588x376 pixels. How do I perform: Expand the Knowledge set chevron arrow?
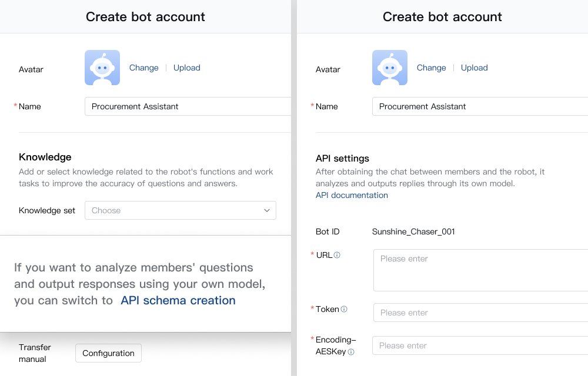point(266,210)
